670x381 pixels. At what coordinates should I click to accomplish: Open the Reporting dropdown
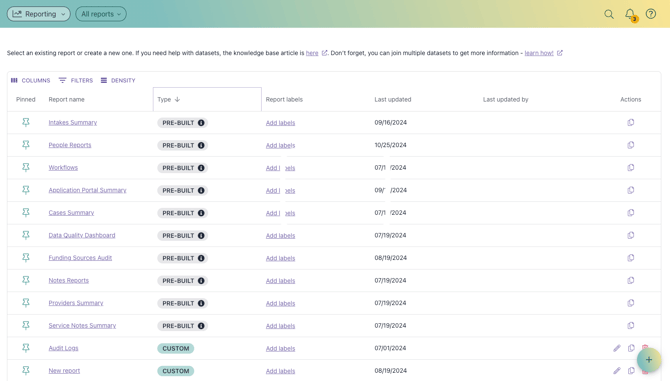[38, 14]
